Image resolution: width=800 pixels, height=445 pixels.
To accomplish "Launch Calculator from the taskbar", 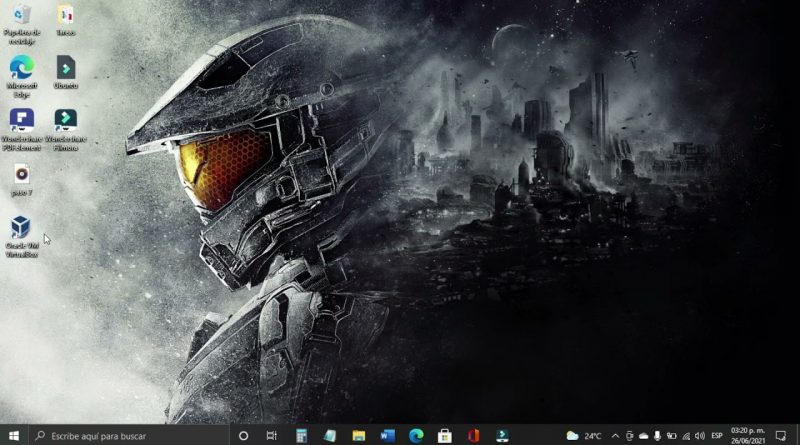I will click(302, 435).
